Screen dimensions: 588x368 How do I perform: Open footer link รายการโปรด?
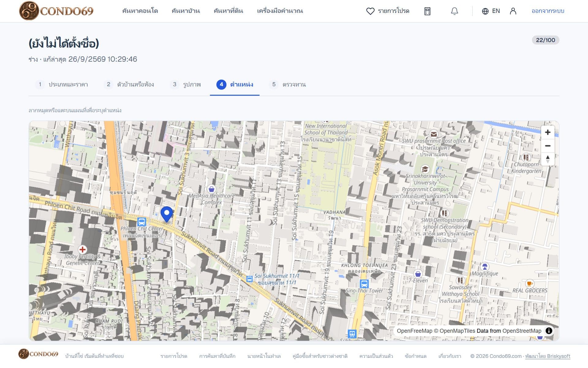(x=174, y=356)
